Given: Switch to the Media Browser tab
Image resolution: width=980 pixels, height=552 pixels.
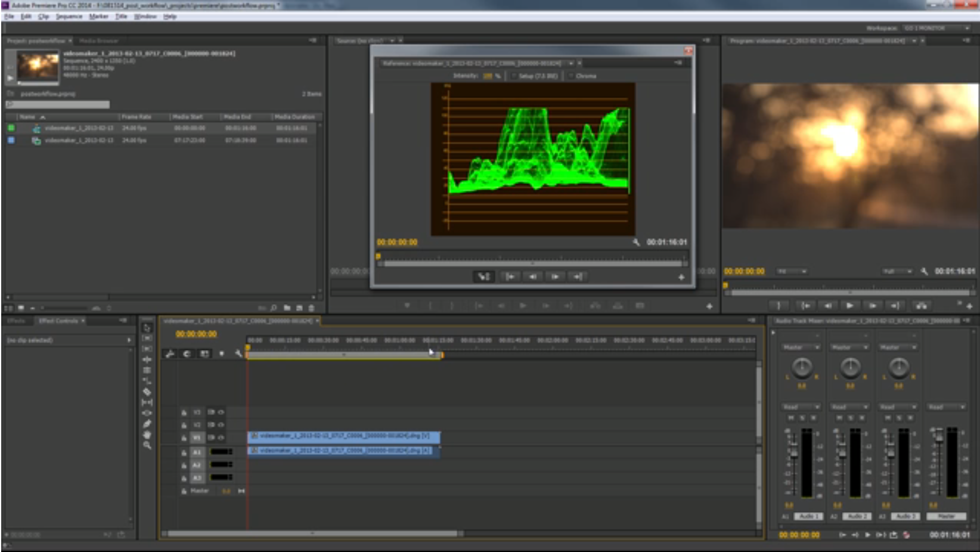Looking at the screenshot, I should (99, 41).
